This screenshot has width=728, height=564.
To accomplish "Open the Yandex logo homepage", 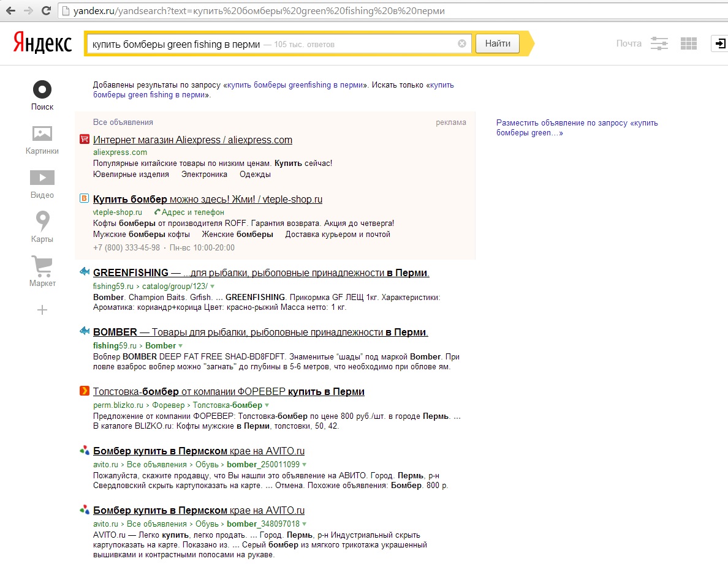I will pyautogui.click(x=42, y=43).
